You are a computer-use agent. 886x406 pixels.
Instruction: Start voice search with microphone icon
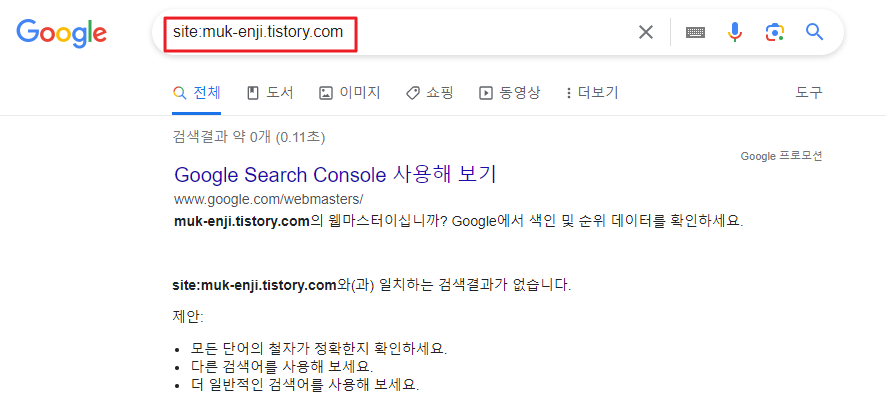(x=735, y=32)
